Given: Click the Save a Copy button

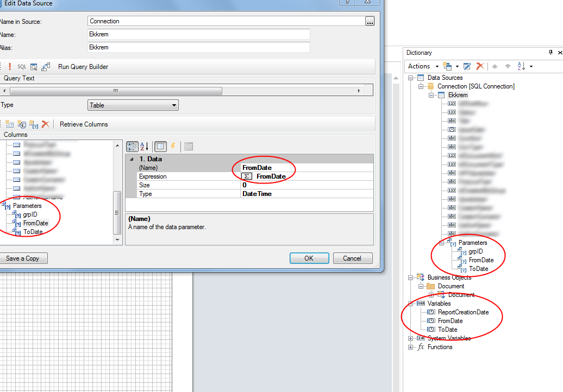Looking at the screenshot, I should [22, 258].
